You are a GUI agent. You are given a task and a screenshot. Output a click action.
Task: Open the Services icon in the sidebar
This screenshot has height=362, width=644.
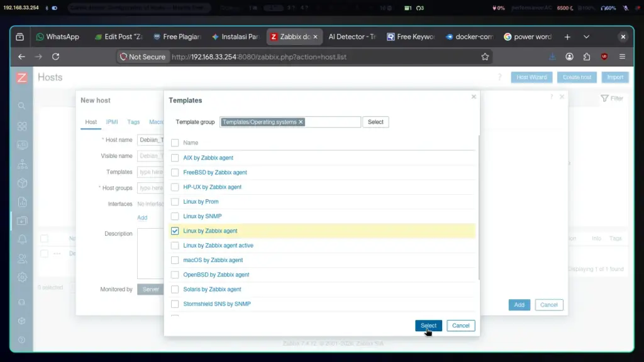pos(22,164)
